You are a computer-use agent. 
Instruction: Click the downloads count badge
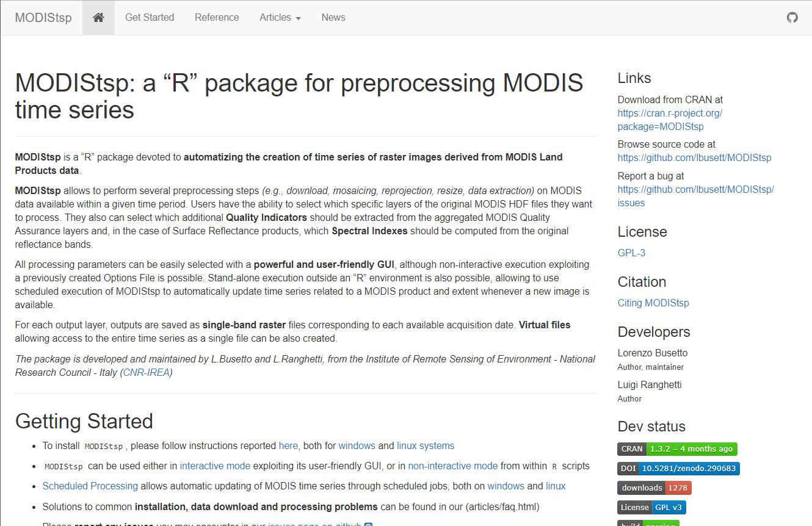pos(654,488)
